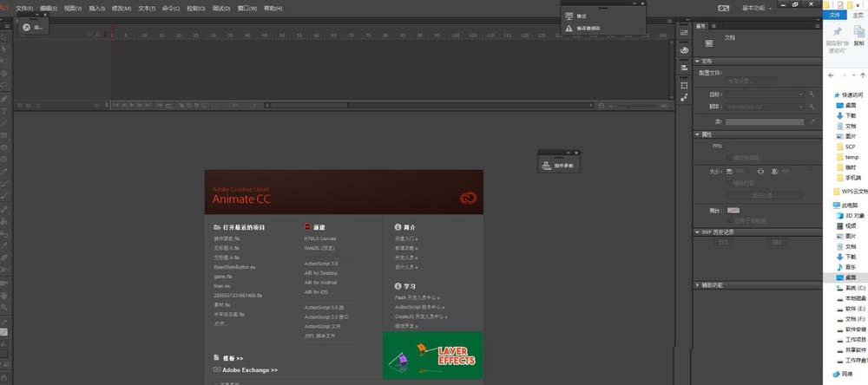Open the 编辑(E) menu
This screenshot has height=385, width=868.
(49, 9)
